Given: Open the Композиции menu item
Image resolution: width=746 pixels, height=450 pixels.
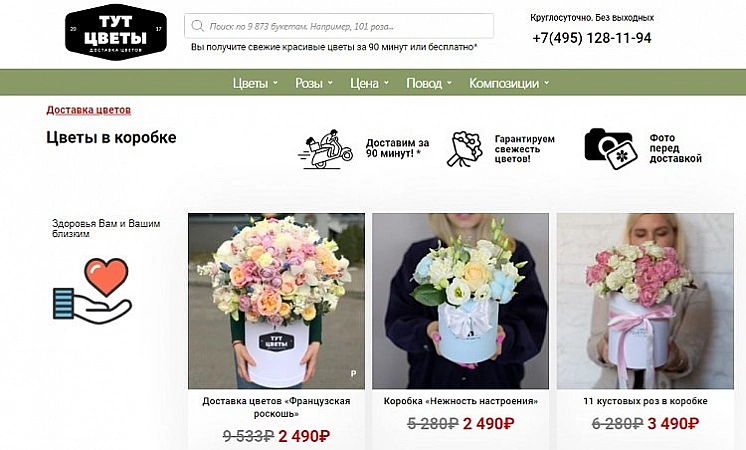Looking at the screenshot, I should (509, 83).
